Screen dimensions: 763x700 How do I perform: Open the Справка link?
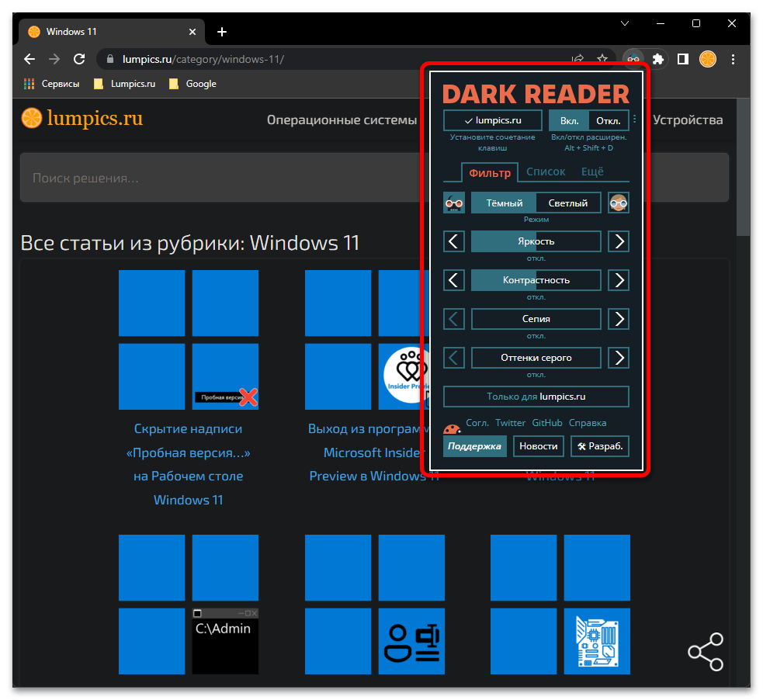pos(588,423)
